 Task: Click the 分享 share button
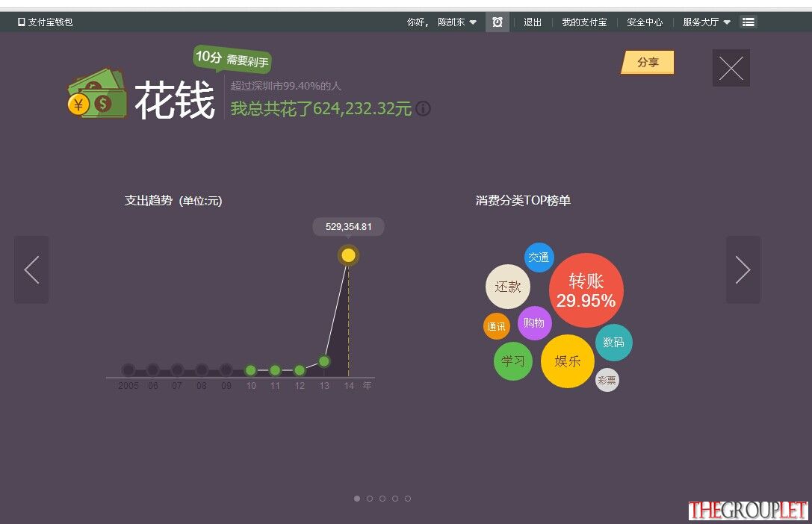(x=648, y=63)
